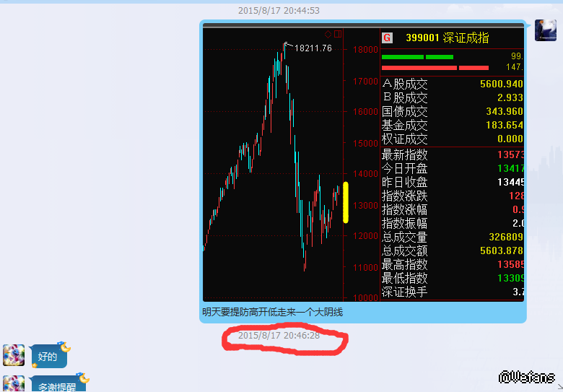Click the 国债成交 row label
Image resolution: width=563 pixels, height=392 pixels.
click(x=405, y=111)
